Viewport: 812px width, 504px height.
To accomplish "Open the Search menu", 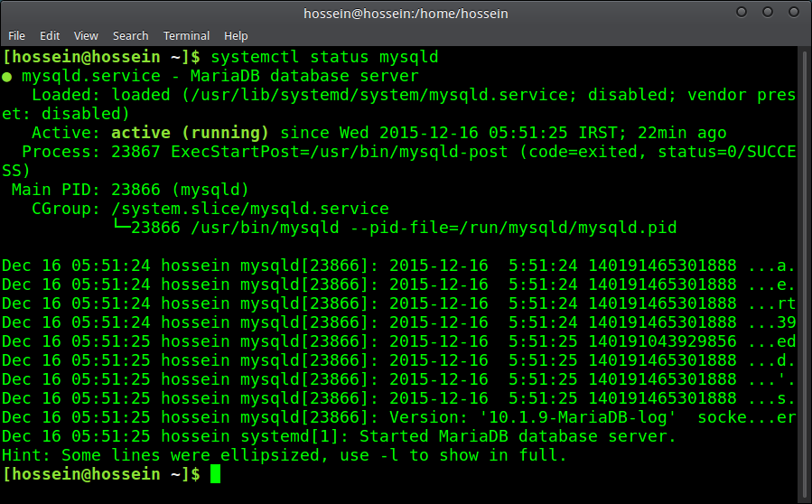I will [x=130, y=36].
